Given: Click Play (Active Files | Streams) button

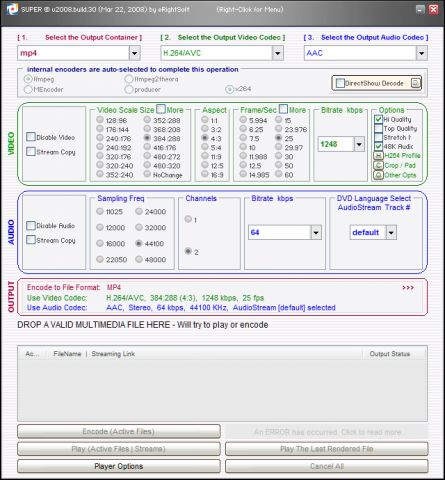Looking at the screenshot, I should click(x=119, y=449).
